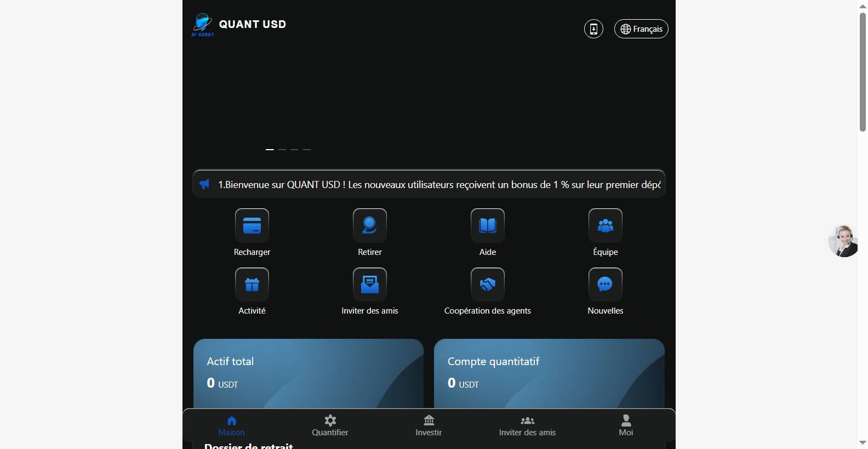Click the Coopération des agents handshake icon

point(488,284)
